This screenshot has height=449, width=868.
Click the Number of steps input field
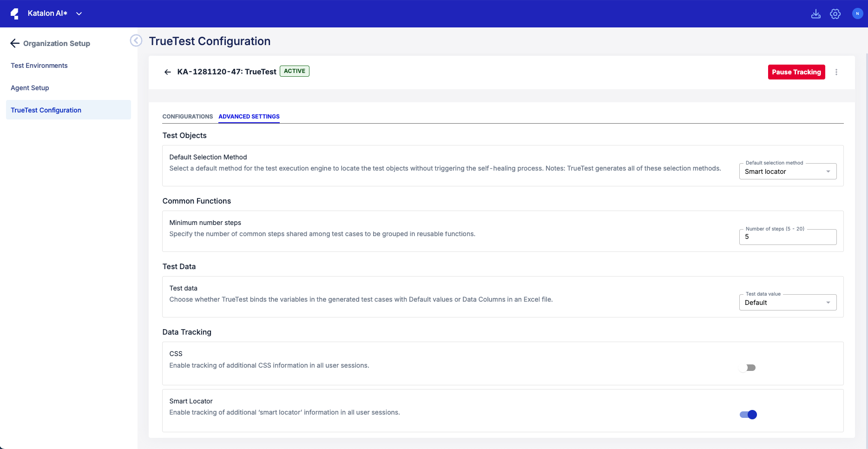click(788, 237)
